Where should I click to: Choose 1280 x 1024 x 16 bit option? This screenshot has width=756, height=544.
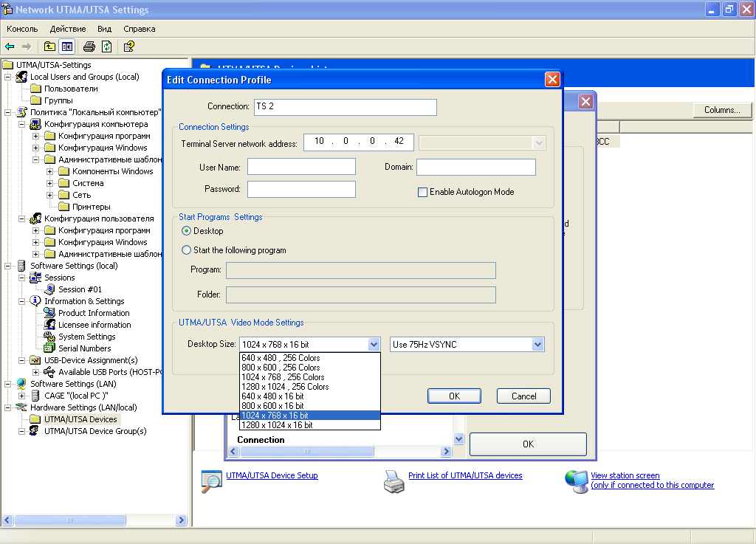310,425
